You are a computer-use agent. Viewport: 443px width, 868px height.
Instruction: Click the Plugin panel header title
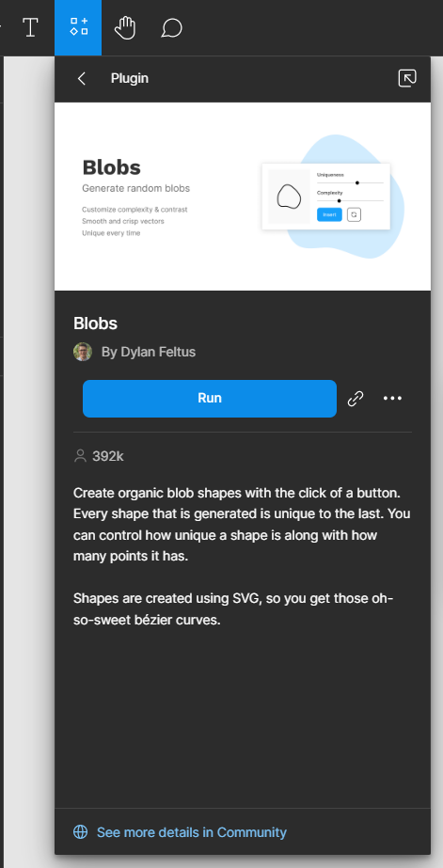130,79
